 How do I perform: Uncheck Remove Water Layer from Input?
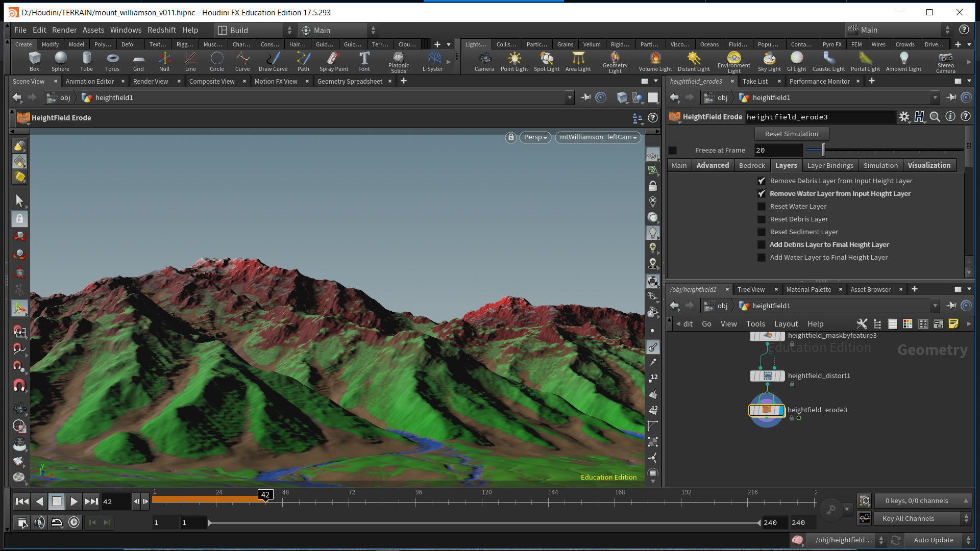(x=761, y=194)
